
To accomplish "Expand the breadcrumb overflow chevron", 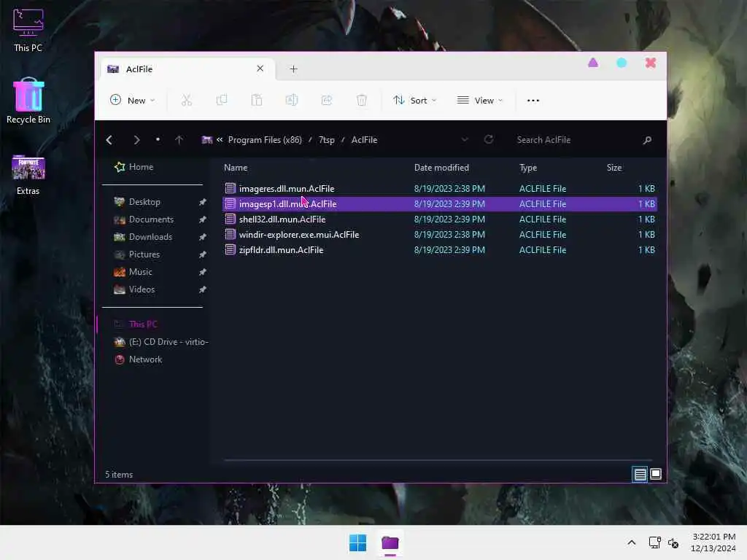I will [x=220, y=139].
